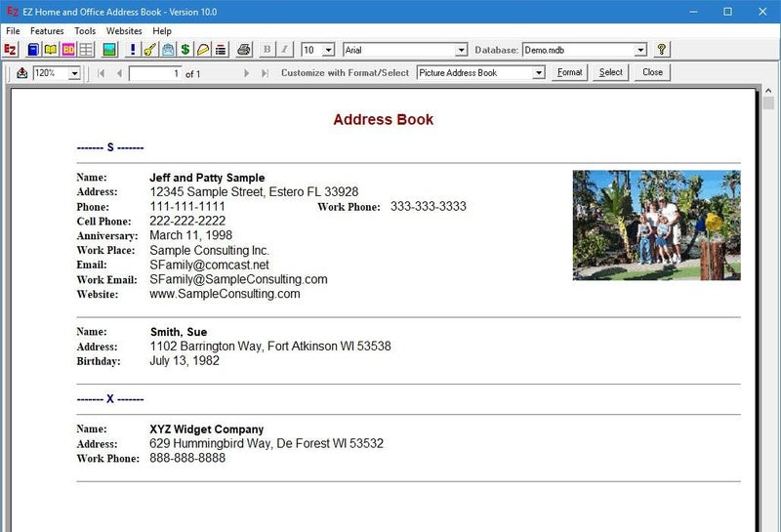Open the Picture Address Book report dropdown
The height and width of the screenshot is (532, 781).
pyautogui.click(x=538, y=73)
